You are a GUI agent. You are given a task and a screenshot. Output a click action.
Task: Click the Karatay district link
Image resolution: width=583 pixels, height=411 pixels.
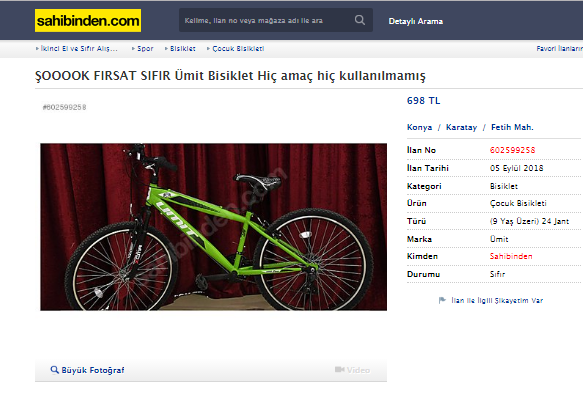click(461, 127)
